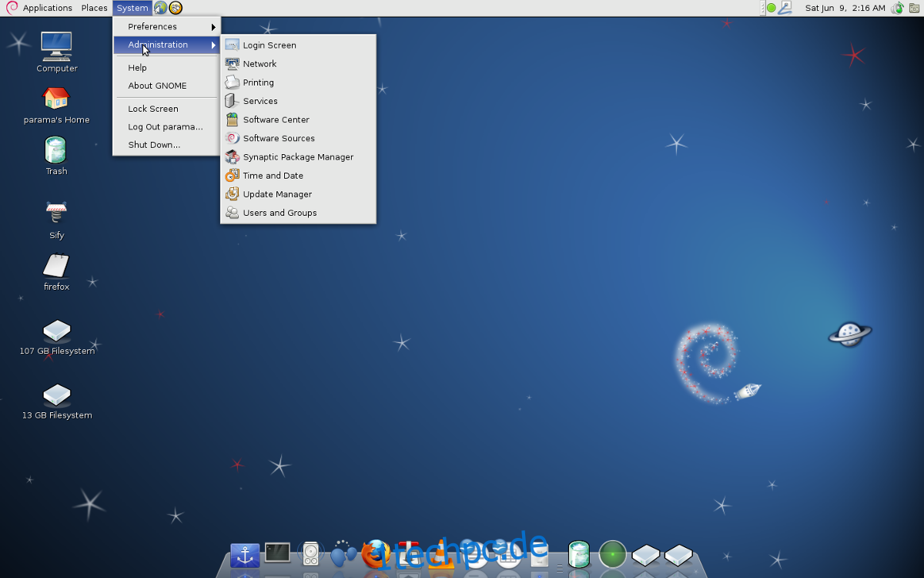Choose Help in the System menu

click(166, 68)
